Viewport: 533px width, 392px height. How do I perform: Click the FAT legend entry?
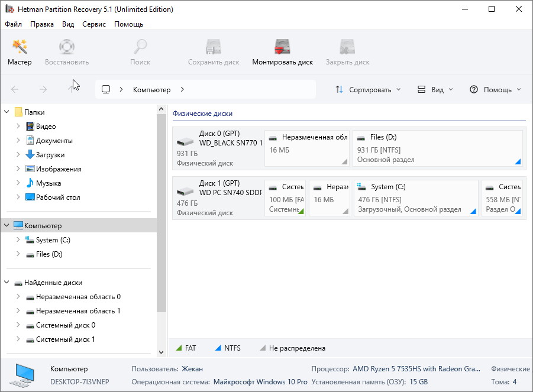coord(186,348)
